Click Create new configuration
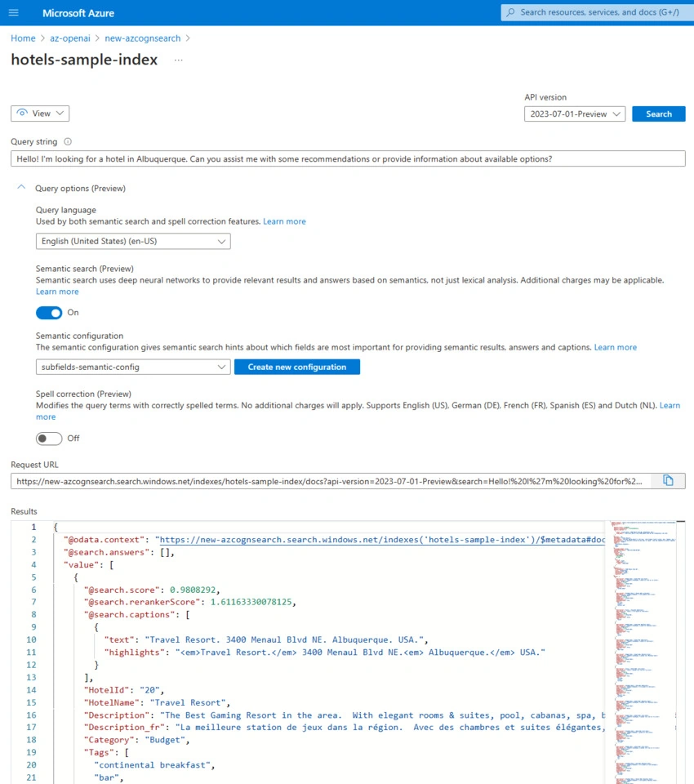The image size is (694, 784). [x=297, y=367]
